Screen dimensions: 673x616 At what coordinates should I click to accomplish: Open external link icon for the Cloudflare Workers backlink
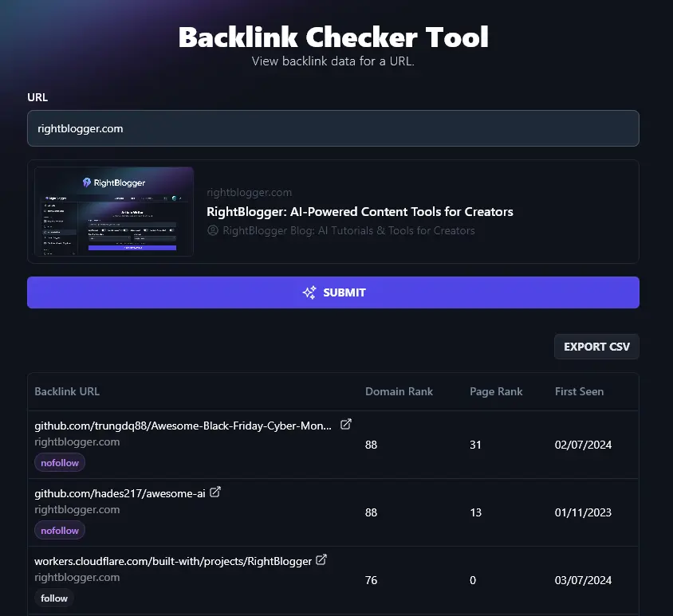coord(321,559)
